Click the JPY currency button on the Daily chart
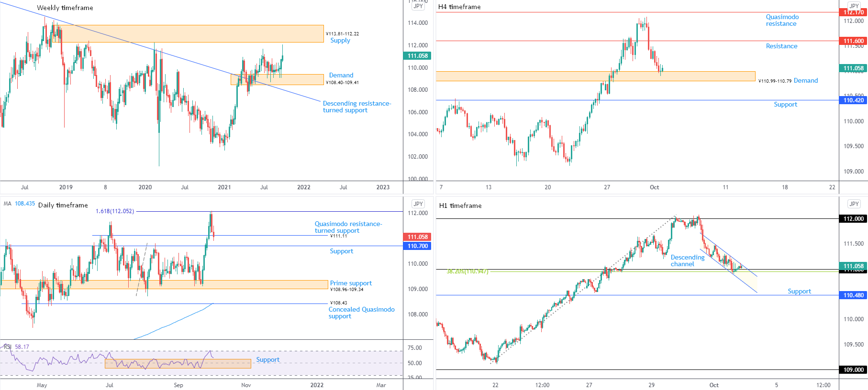The height and width of the screenshot is (390, 868). pos(418,204)
